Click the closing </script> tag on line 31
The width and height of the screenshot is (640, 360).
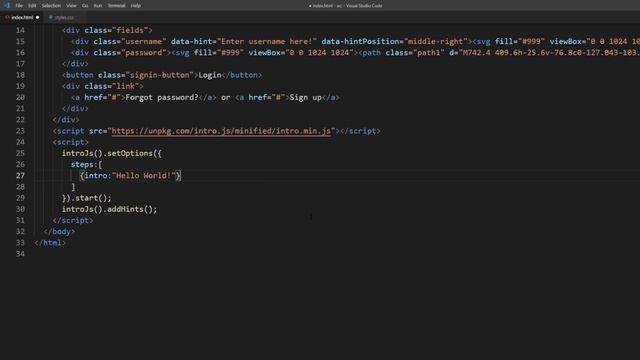point(73,220)
